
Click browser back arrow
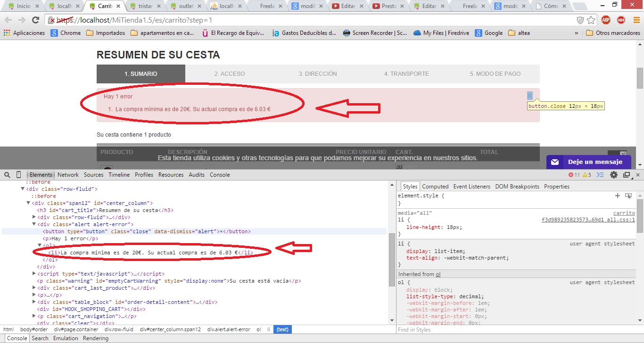pos(8,20)
